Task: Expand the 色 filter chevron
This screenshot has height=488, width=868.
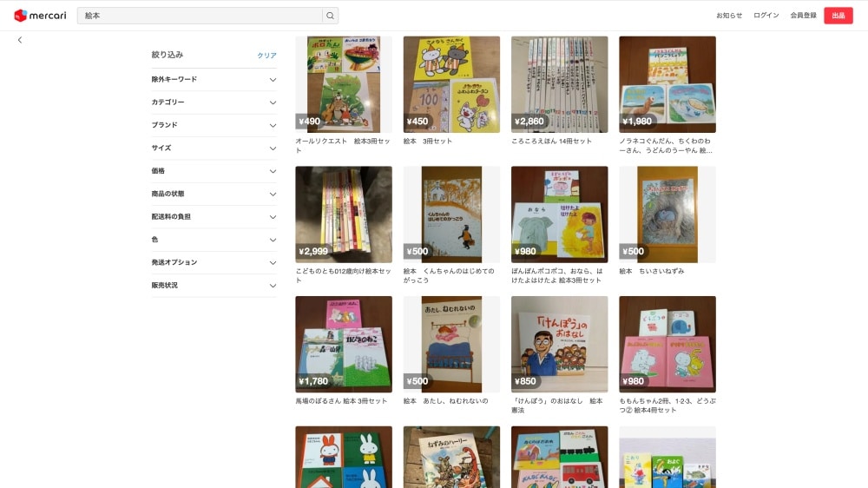Action: 273,240
